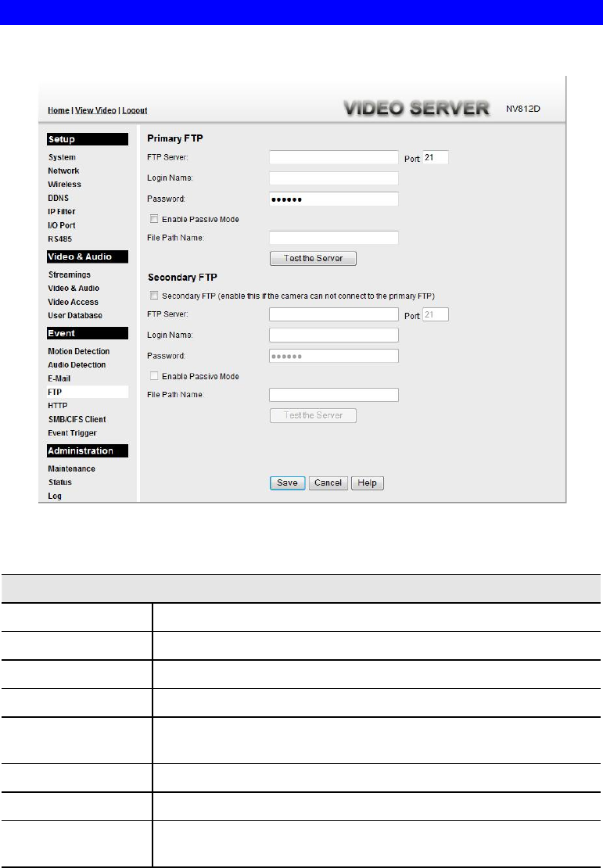Click the Logout link
Screen dimensions: 603x868
[x=135, y=110]
